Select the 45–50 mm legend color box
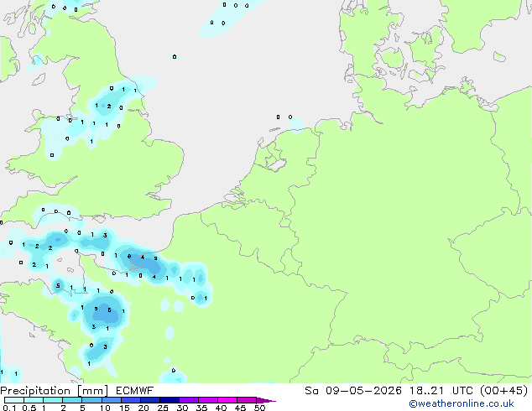The image size is (532, 411). 247,400
